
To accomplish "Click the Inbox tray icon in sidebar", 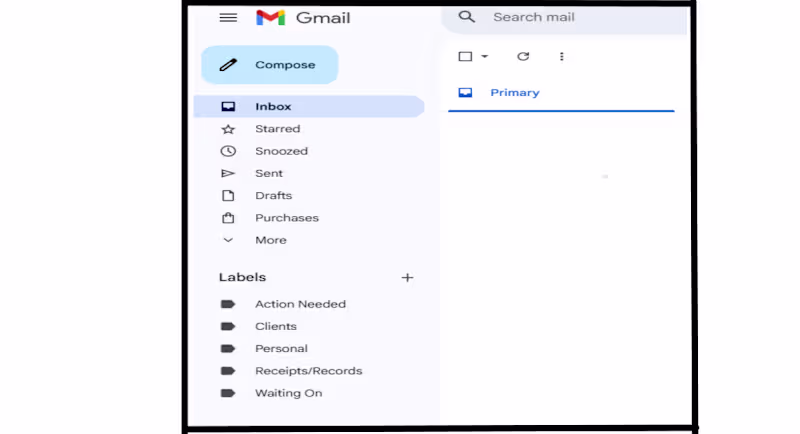I will click(x=228, y=106).
